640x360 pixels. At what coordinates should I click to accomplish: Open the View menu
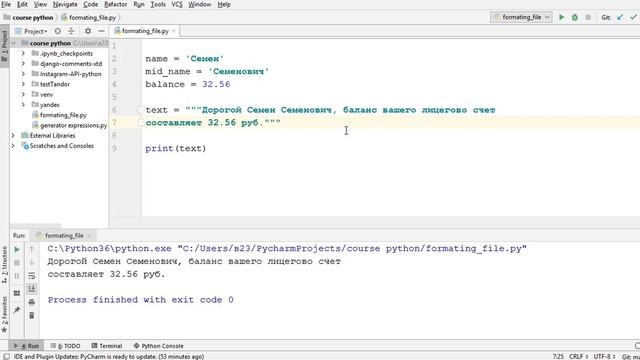click(x=40, y=4)
